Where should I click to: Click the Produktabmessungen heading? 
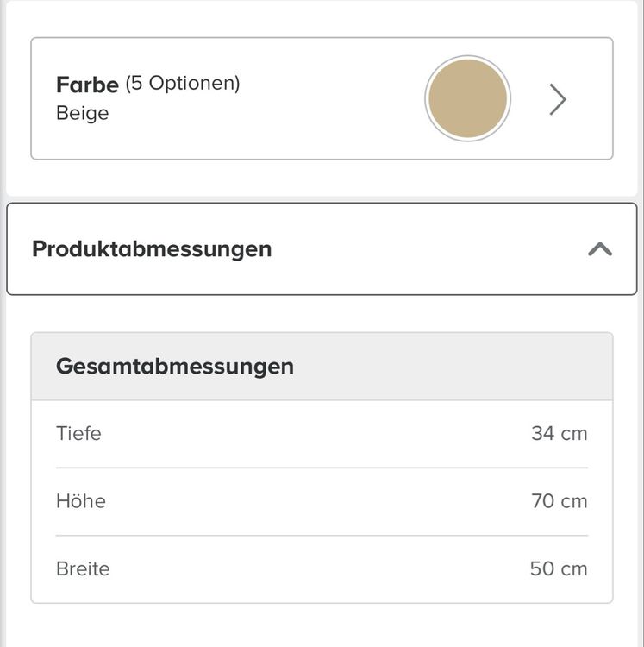[x=152, y=249]
